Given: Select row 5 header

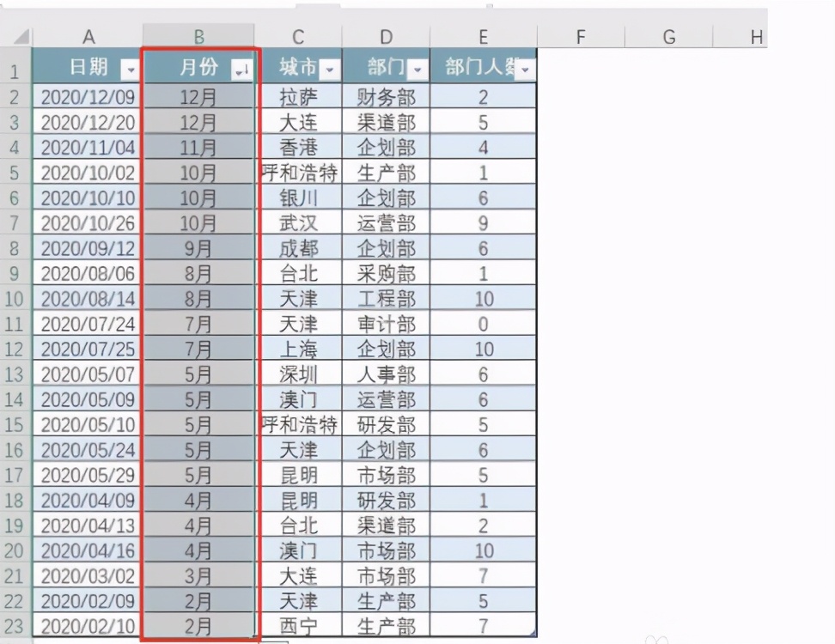Looking at the screenshot, I should click(15, 173).
